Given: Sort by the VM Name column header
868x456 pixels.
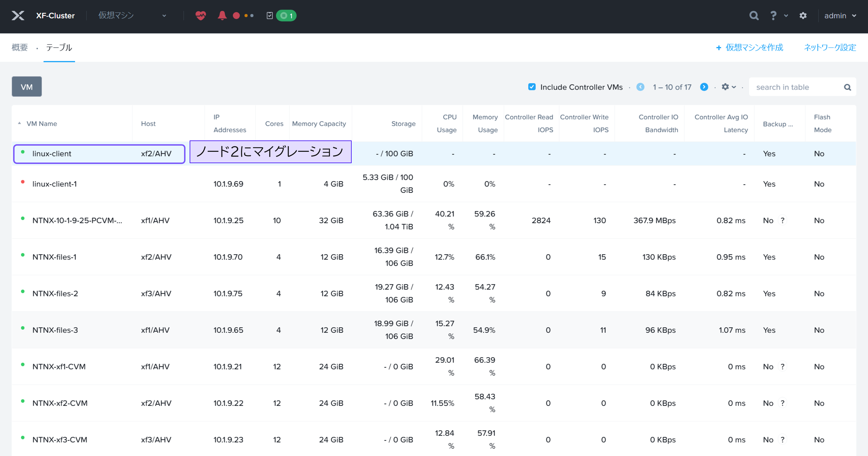Looking at the screenshot, I should coord(42,124).
